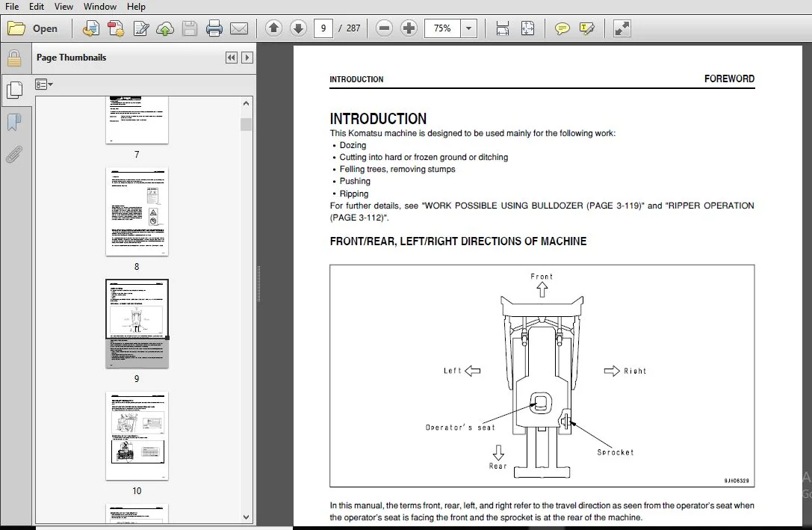
Task: Click the thumbnails scrollbar down arrow
Action: (246, 517)
